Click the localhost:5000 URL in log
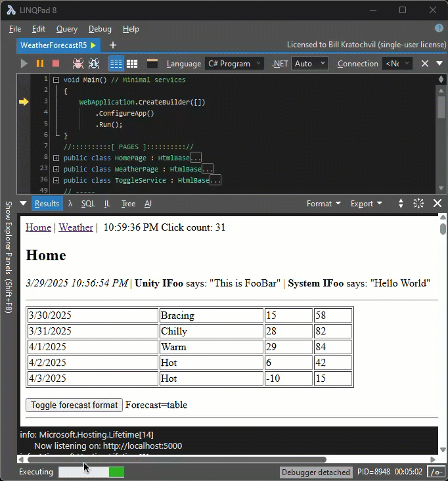This screenshot has height=481, width=448. coord(143,446)
